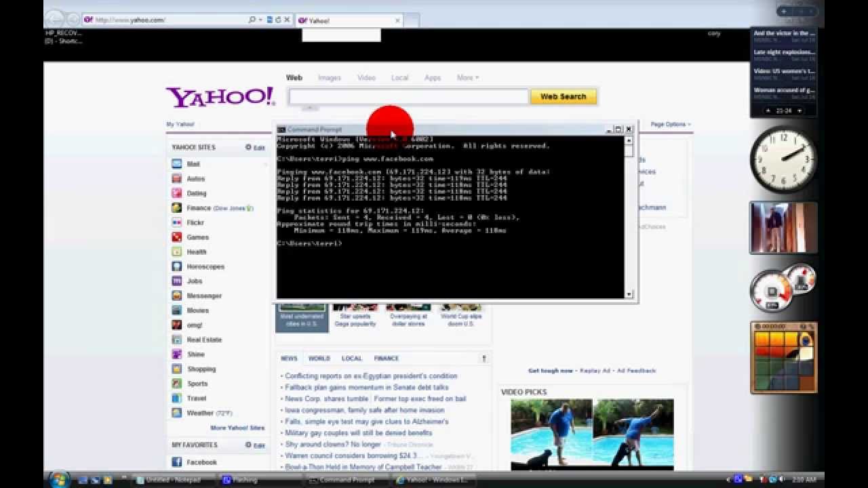The image size is (868, 488).
Task: Collapse the news module with up arrow
Action: (x=484, y=359)
